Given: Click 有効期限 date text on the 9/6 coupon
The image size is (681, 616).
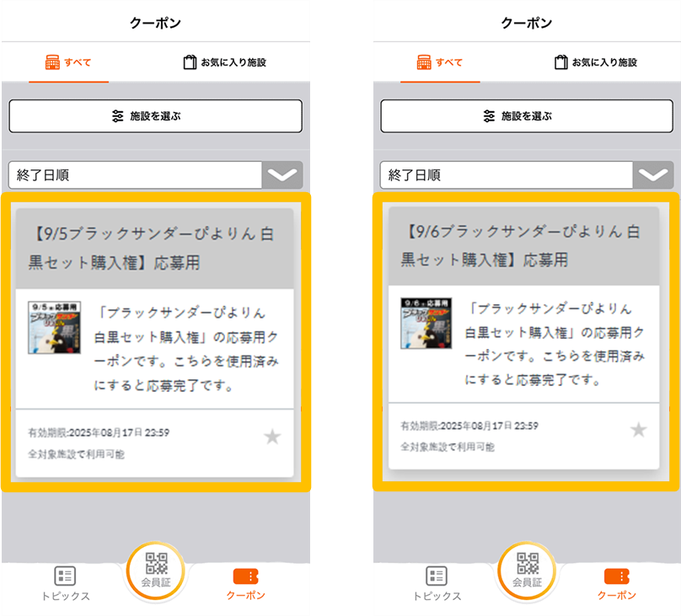Looking at the screenshot, I should point(469,426).
